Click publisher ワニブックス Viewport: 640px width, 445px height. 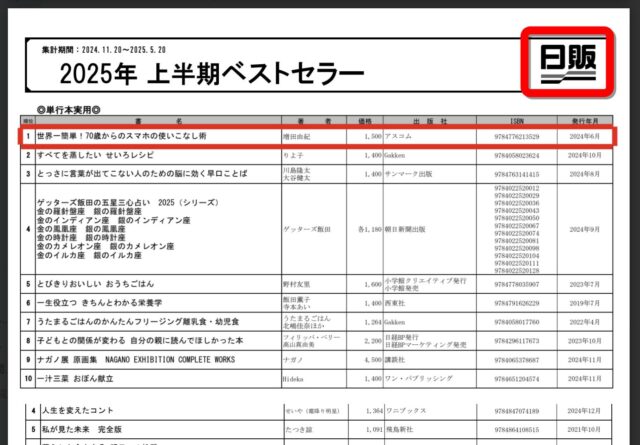coord(406,411)
